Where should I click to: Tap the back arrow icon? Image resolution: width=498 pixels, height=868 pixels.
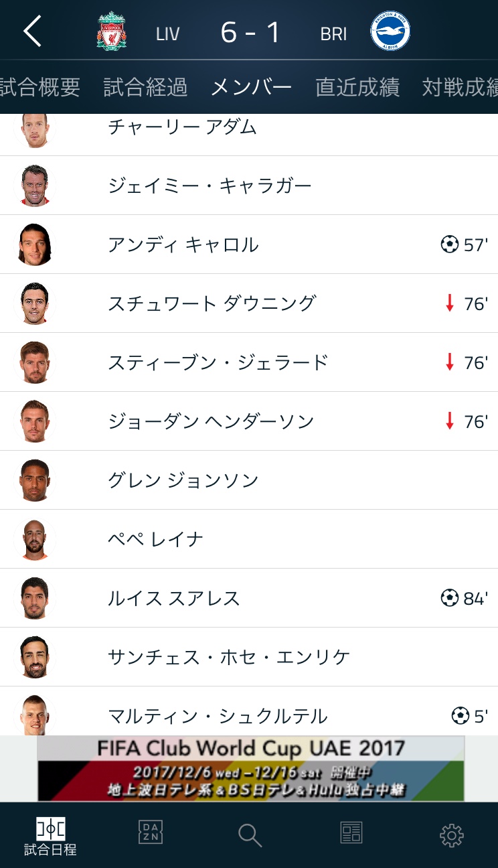coord(32,32)
